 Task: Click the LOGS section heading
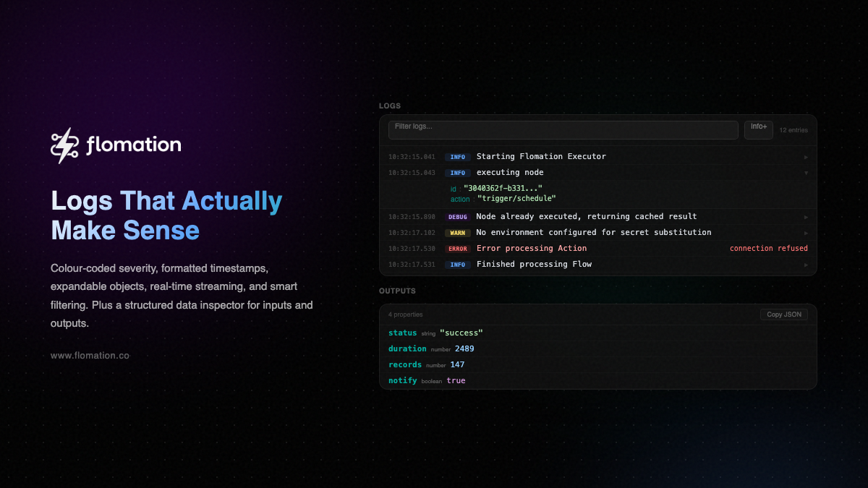pyautogui.click(x=390, y=106)
